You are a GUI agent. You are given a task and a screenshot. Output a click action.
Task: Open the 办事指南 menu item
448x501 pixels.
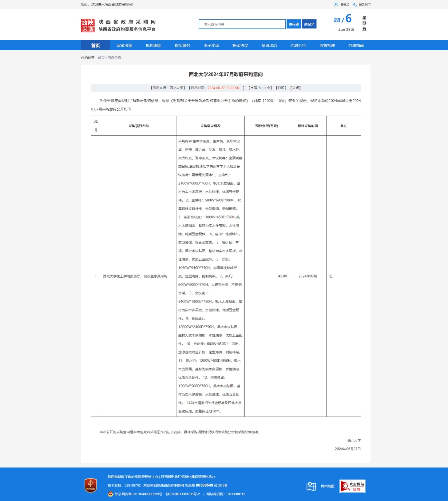tap(356, 45)
